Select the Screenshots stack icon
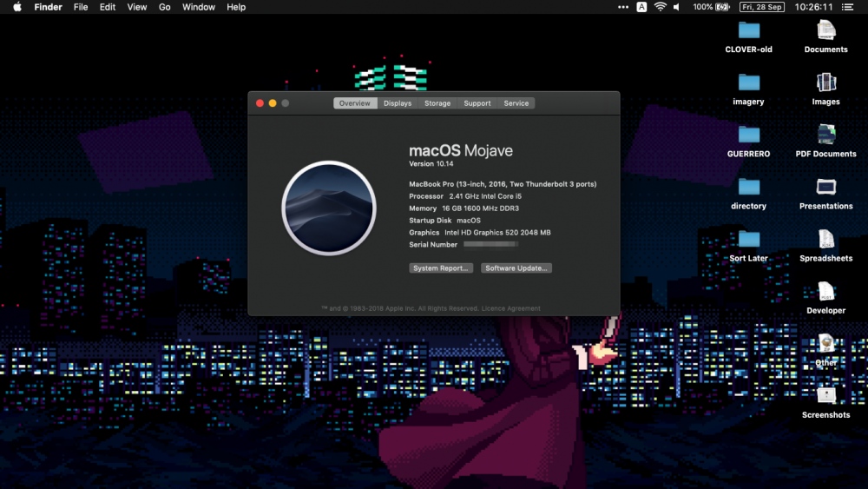 pyautogui.click(x=825, y=395)
